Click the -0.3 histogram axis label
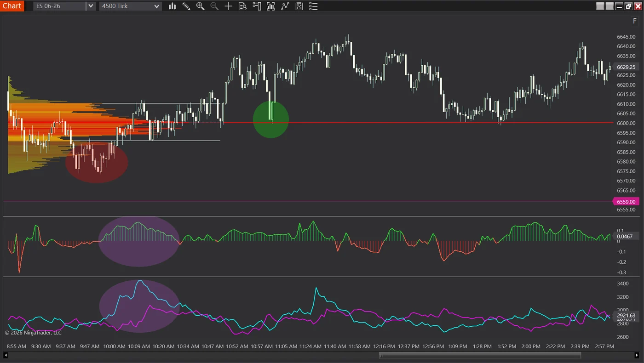 621,272
